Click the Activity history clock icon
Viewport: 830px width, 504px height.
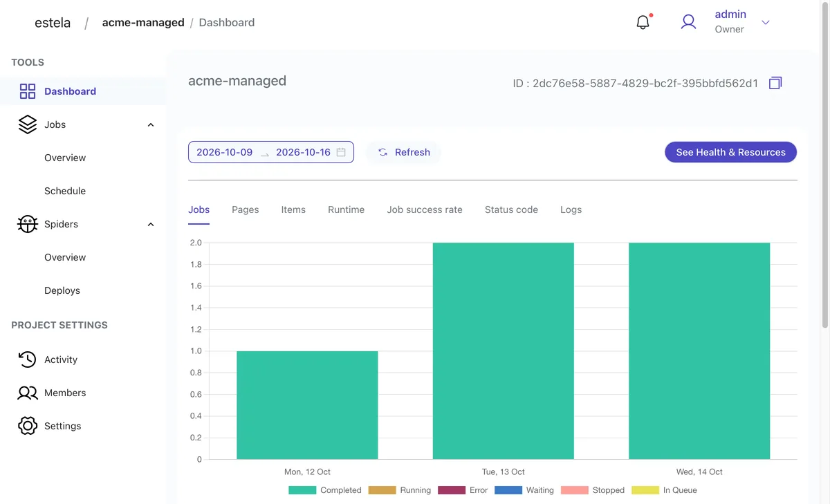pos(28,360)
